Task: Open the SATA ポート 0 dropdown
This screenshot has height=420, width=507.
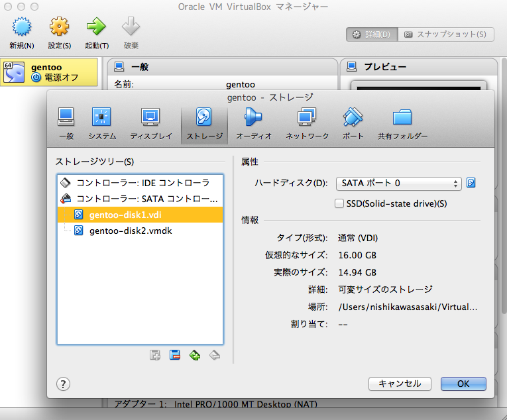Action: [x=399, y=184]
